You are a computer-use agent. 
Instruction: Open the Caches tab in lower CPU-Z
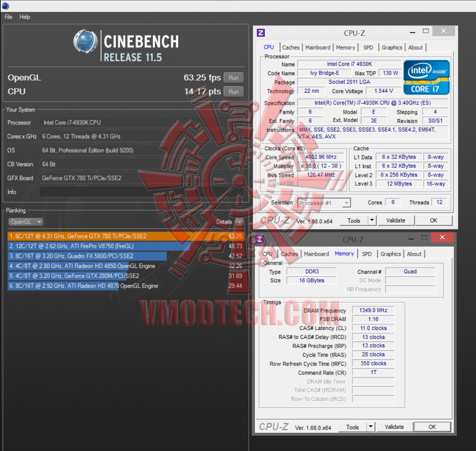(x=289, y=254)
